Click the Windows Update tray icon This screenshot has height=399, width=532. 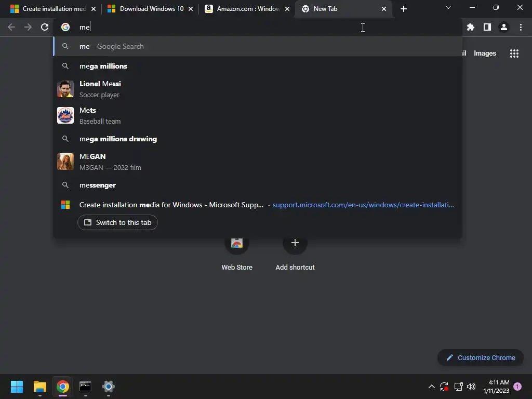coord(444,387)
